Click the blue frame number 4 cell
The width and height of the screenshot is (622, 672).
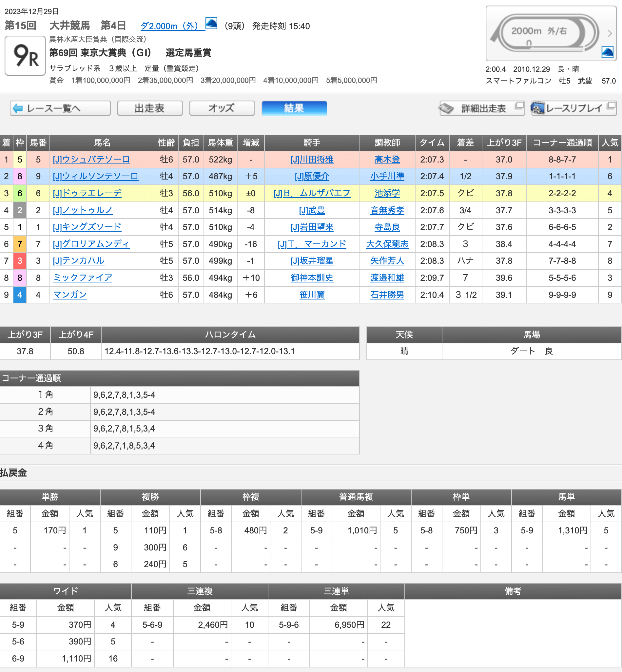point(20,295)
